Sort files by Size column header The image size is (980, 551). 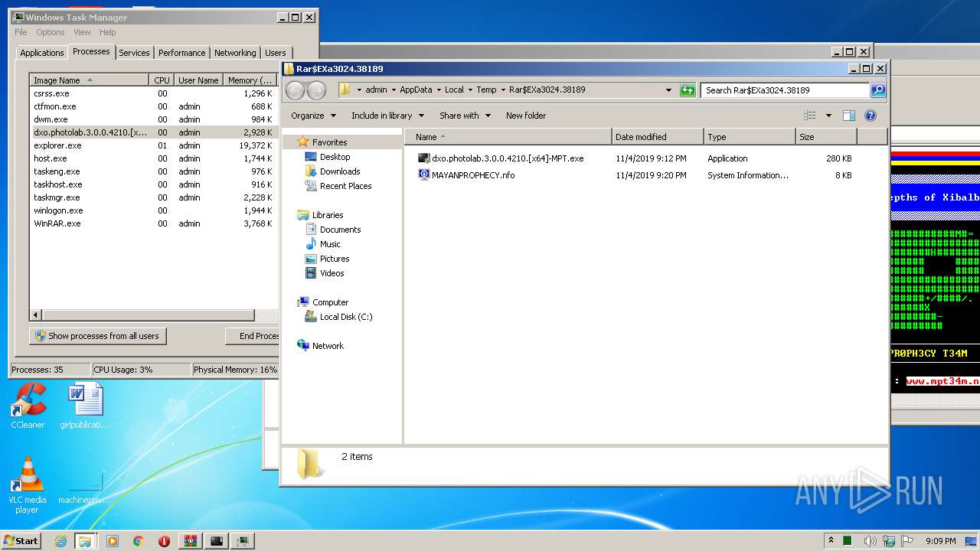[826, 137]
